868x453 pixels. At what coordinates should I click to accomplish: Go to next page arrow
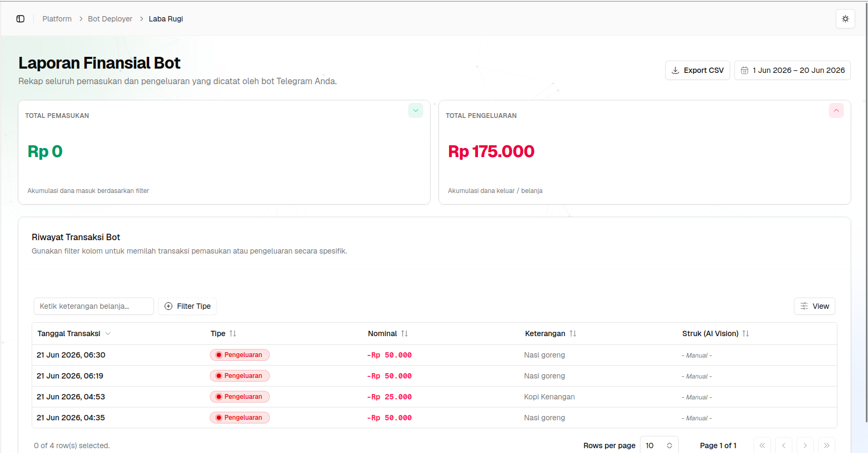coord(805,445)
